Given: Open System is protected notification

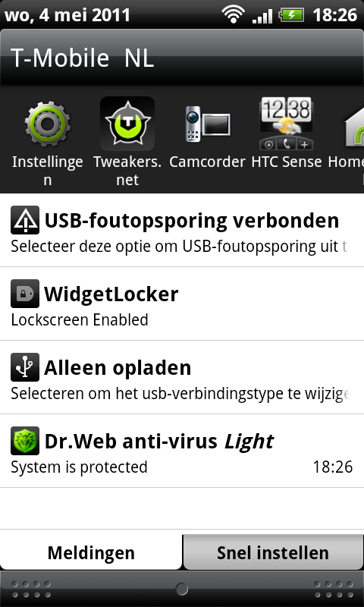Looking at the screenshot, I should pyautogui.click(x=182, y=451).
